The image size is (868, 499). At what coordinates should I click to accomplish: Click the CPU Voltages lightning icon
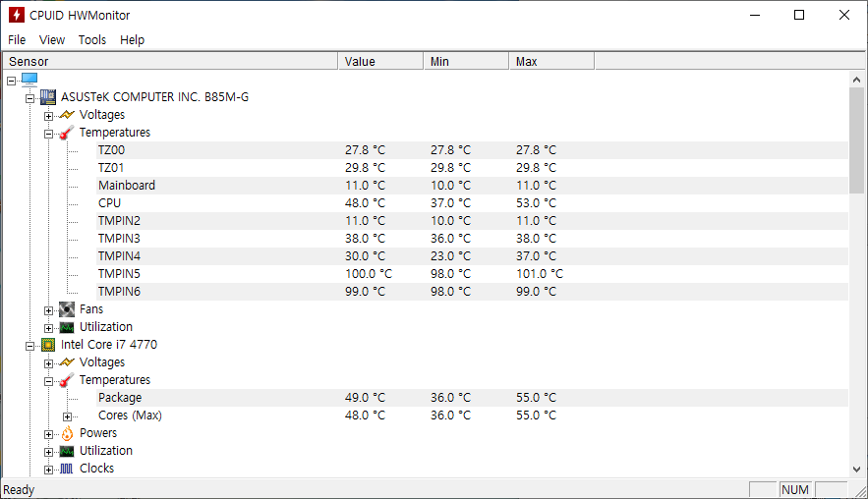(x=67, y=362)
